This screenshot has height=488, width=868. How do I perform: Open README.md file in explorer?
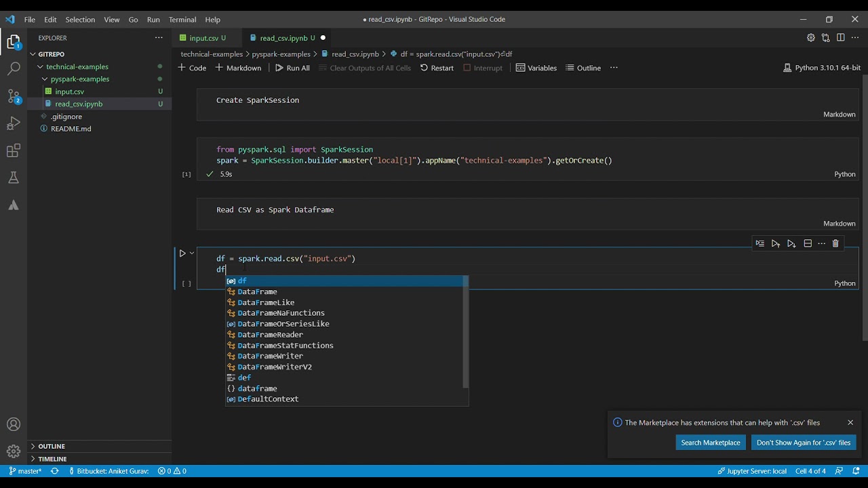[x=71, y=129]
